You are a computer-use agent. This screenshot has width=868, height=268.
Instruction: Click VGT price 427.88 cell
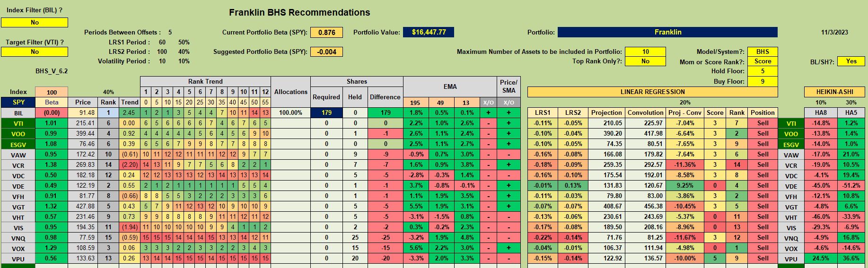click(83, 206)
